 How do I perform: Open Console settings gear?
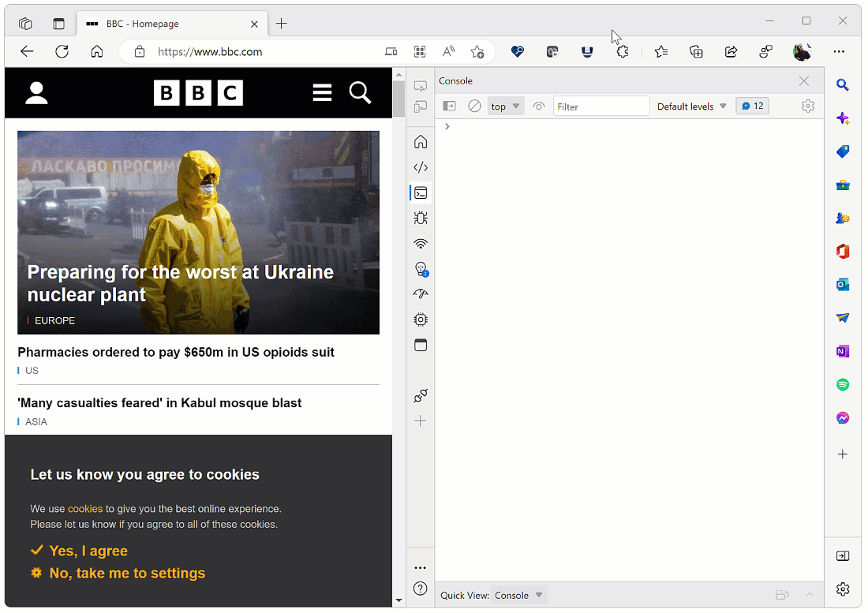pyautogui.click(x=808, y=106)
